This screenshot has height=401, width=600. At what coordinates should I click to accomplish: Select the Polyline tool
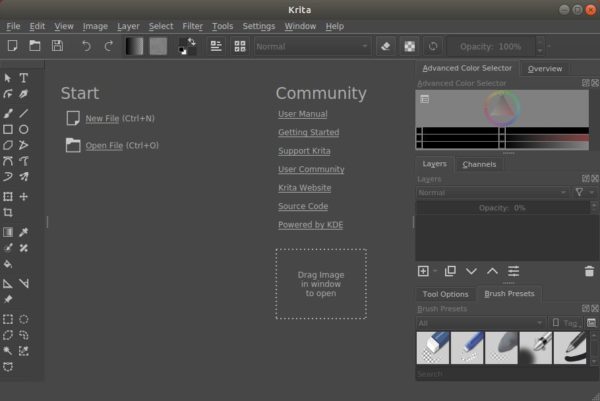pyautogui.click(x=24, y=145)
